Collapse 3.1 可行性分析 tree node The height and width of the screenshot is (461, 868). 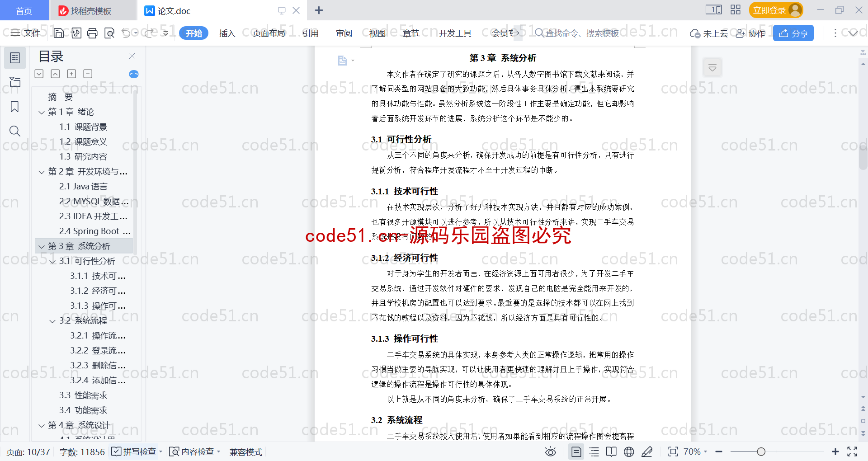(x=52, y=262)
